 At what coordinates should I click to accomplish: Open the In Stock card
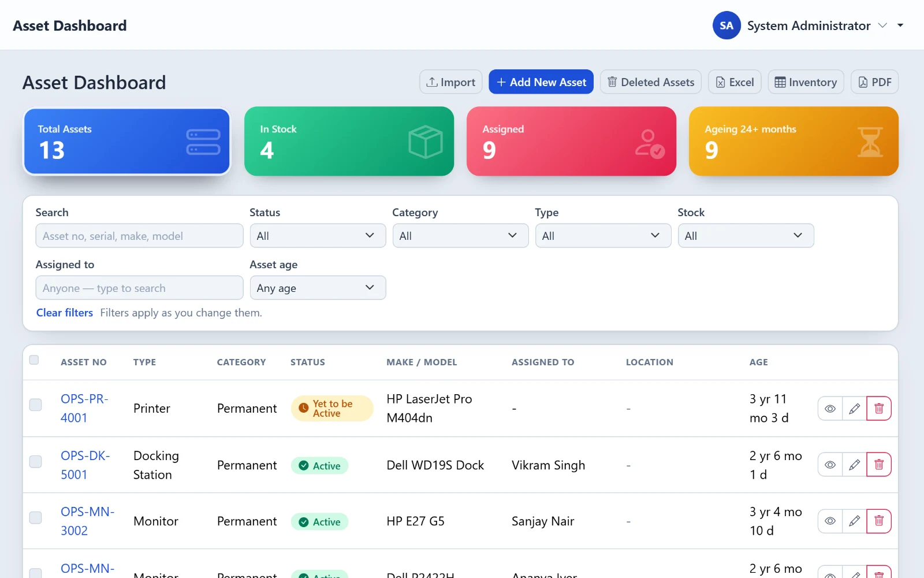pos(349,141)
